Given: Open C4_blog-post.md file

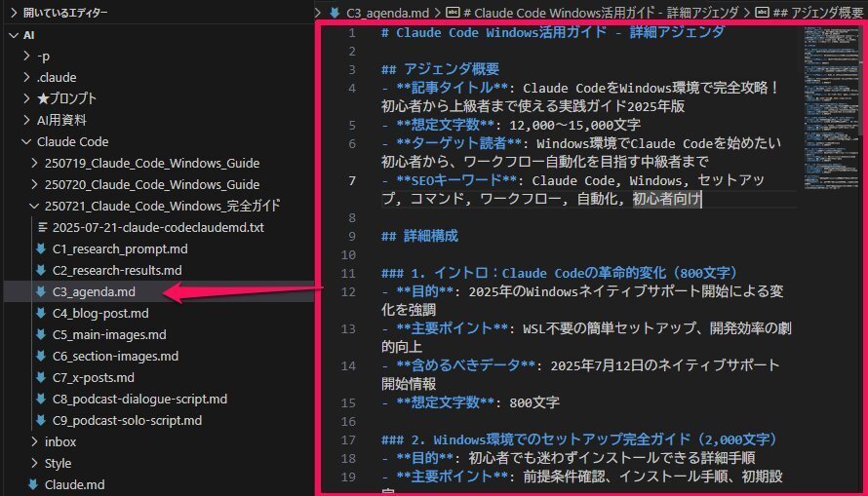Looking at the screenshot, I should 100,314.
